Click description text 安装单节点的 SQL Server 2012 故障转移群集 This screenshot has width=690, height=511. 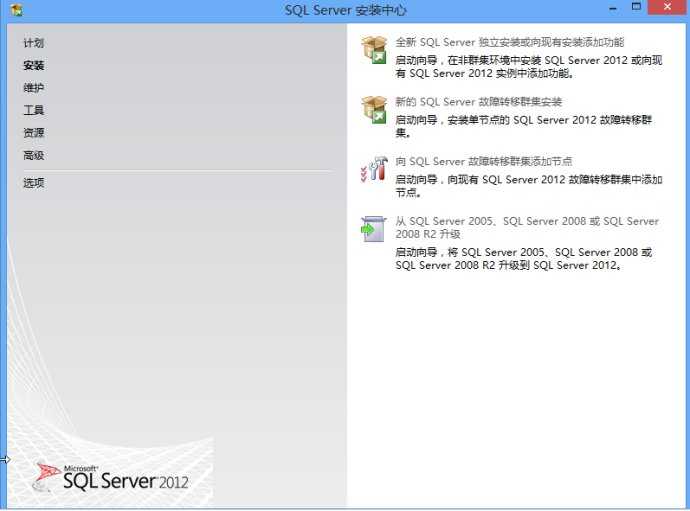524,126
